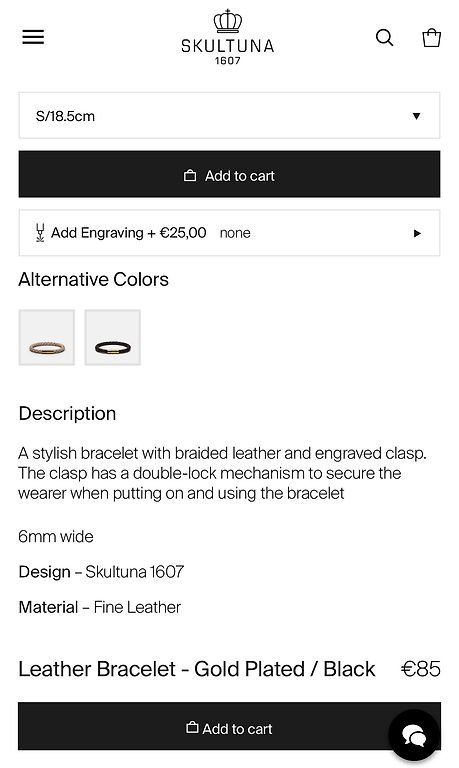Viewport: 459px width, 768px height.
Task: Select the beige bracelet color option
Action: click(x=47, y=337)
